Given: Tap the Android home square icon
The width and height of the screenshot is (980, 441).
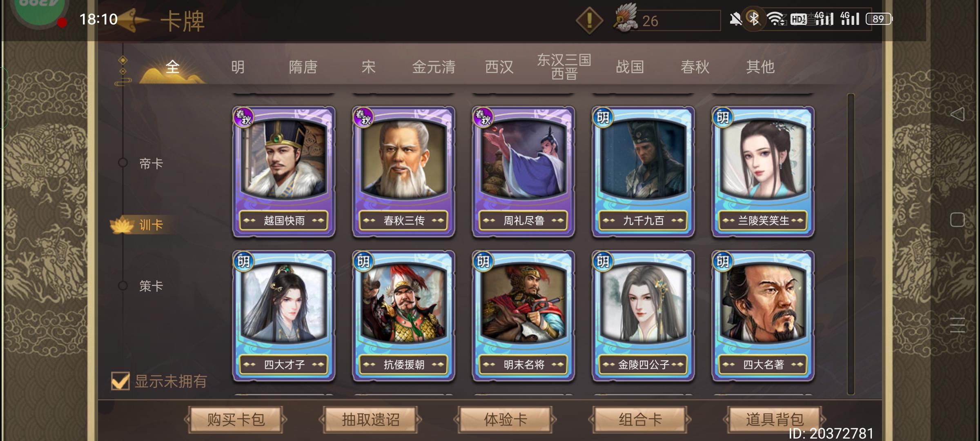Looking at the screenshot, I should point(958,220).
